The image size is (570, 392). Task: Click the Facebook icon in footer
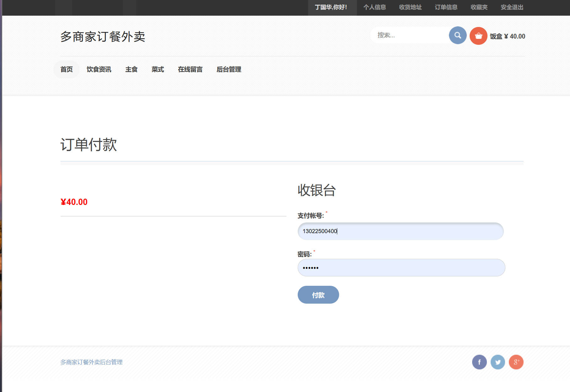click(x=479, y=362)
